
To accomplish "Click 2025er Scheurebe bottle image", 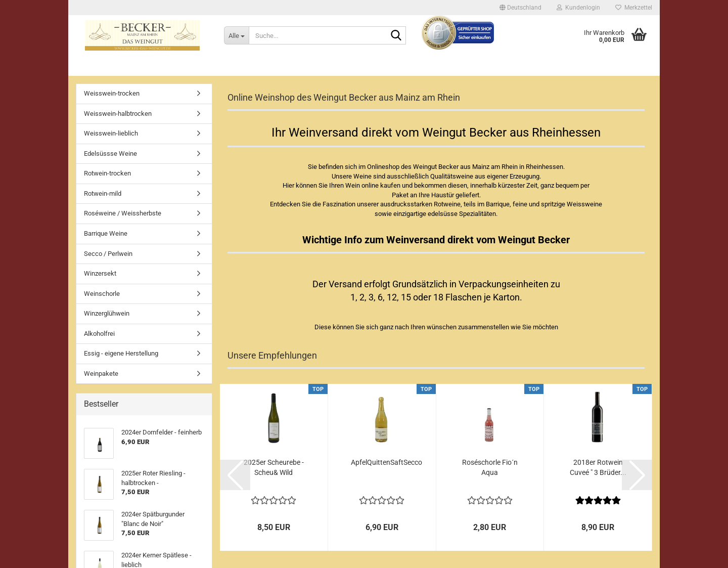I will pos(274,418).
